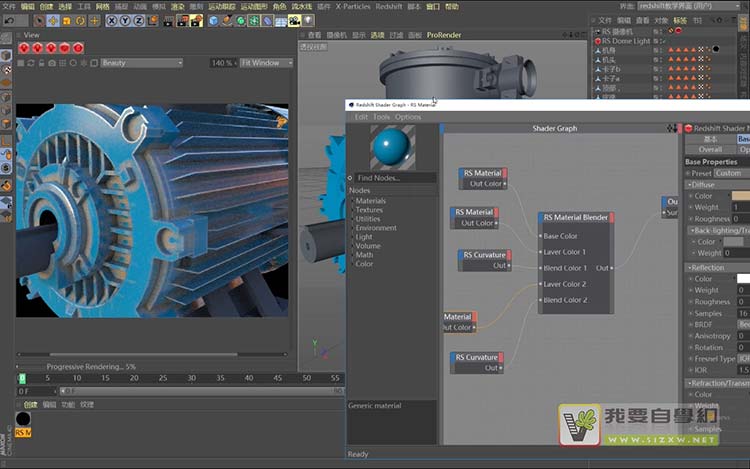Screen dimensions: 750x469
Task: Open Edit menu in Shader Graph window
Action: point(361,117)
